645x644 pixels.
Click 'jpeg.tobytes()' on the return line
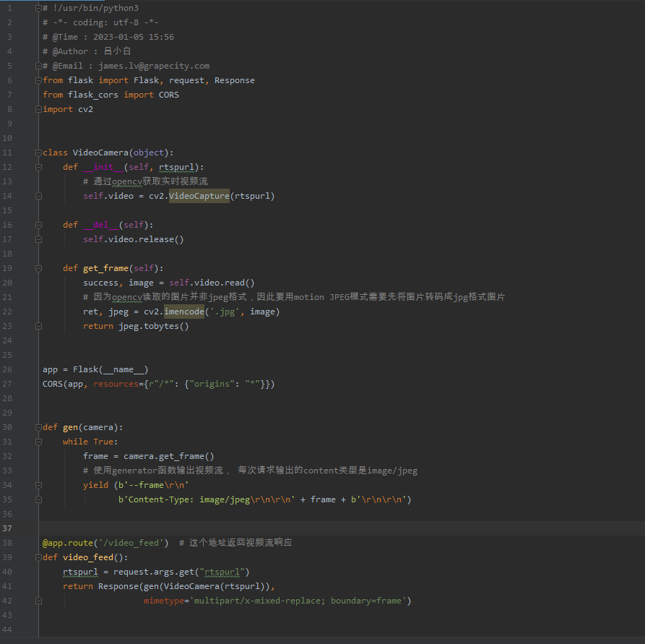154,326
